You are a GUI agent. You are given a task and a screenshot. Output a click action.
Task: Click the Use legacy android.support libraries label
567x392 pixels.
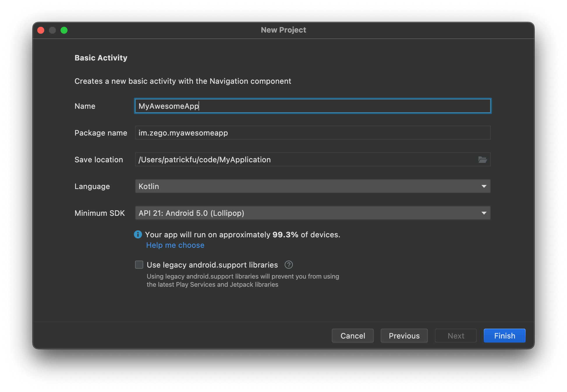tap(212, 265)
